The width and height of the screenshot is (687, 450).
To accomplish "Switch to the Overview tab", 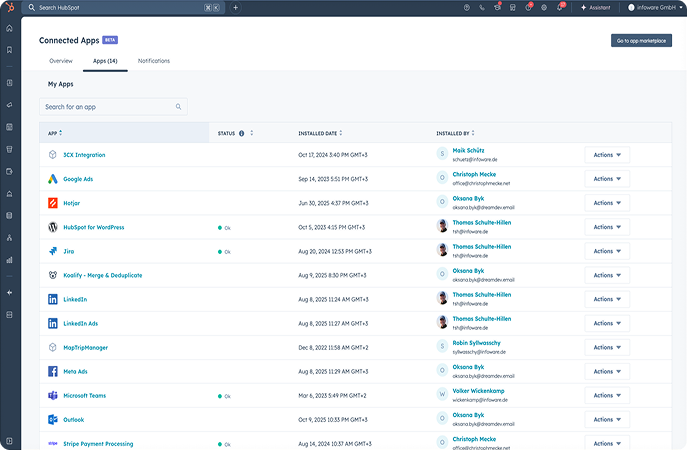I will click(61, 61).
